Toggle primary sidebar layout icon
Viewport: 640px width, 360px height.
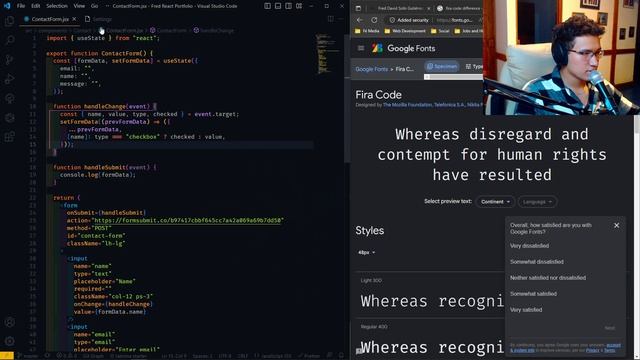coord(267,6)
